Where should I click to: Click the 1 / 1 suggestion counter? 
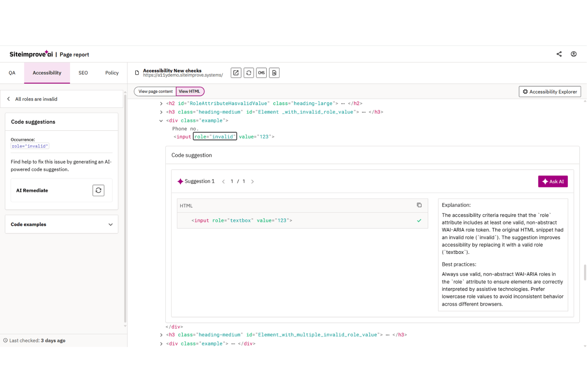click(x=238, y=182)
